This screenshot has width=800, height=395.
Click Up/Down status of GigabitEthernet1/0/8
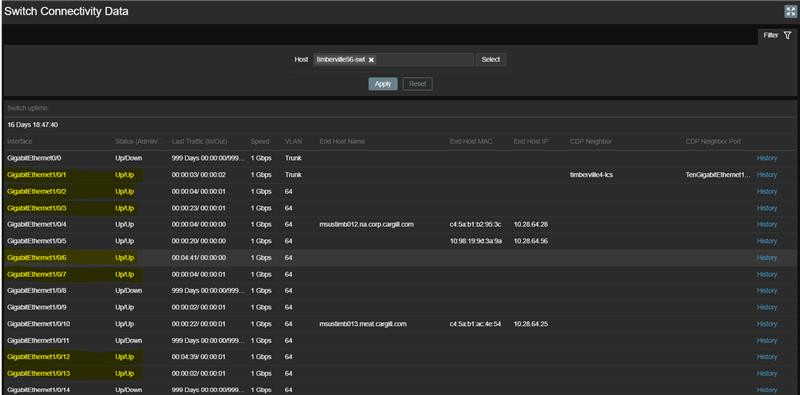click(129, 291)
